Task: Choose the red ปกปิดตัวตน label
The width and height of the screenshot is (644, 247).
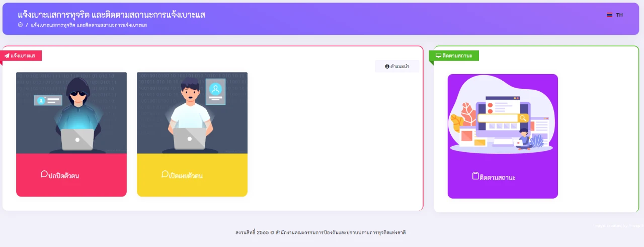Action: [x=64, y=176]
